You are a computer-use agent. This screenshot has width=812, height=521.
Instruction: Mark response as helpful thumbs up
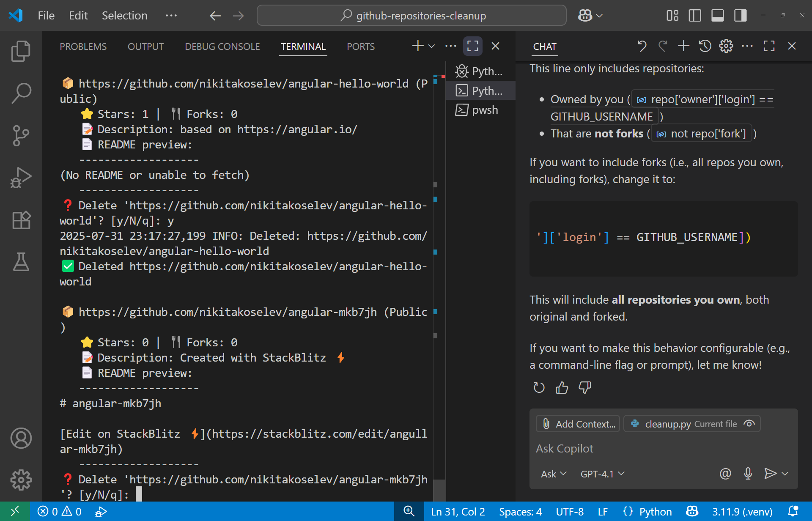point(562,387)
